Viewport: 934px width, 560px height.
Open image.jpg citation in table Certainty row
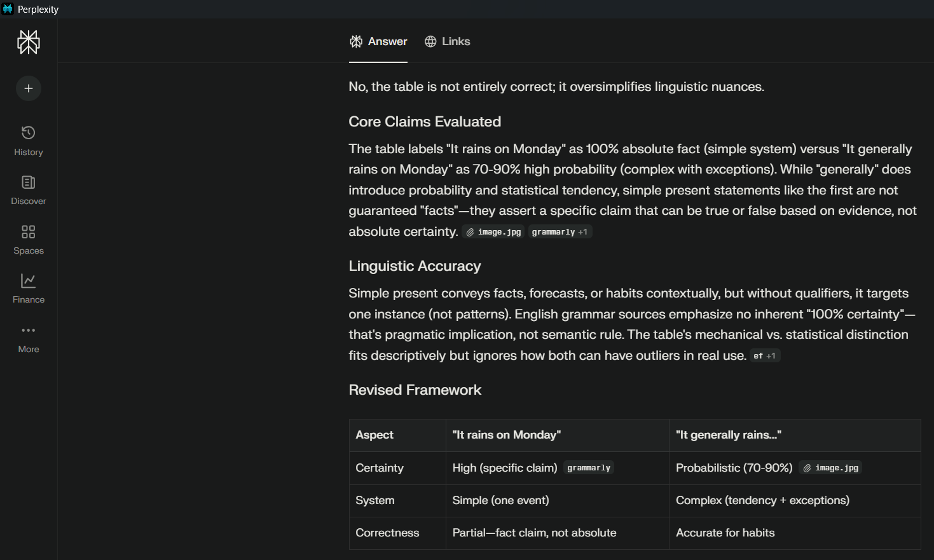[830, 468]
